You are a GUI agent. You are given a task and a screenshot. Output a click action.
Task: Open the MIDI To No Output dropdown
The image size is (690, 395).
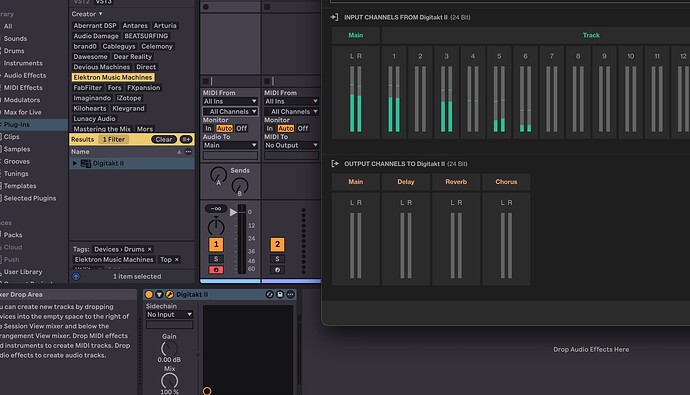(291, 145)
